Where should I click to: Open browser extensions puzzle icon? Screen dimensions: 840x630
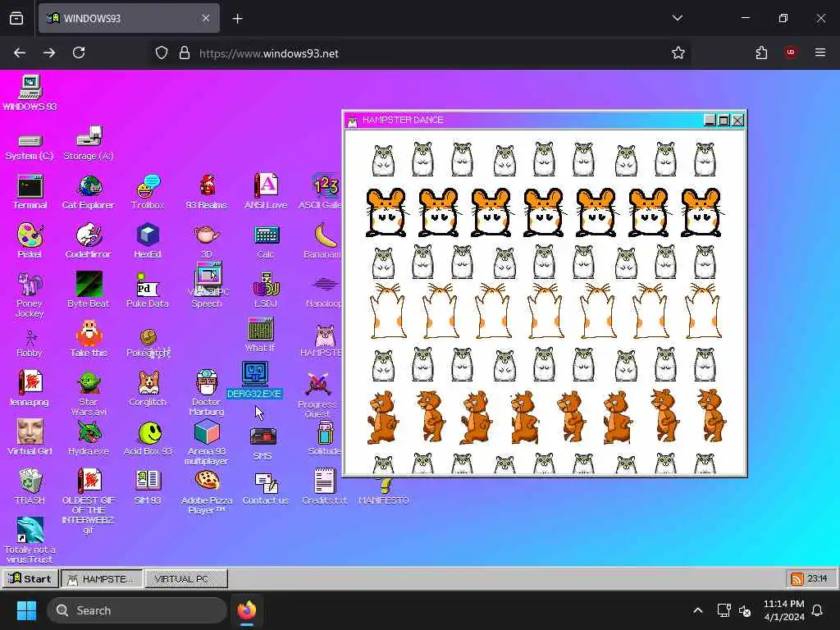point(761,52)
